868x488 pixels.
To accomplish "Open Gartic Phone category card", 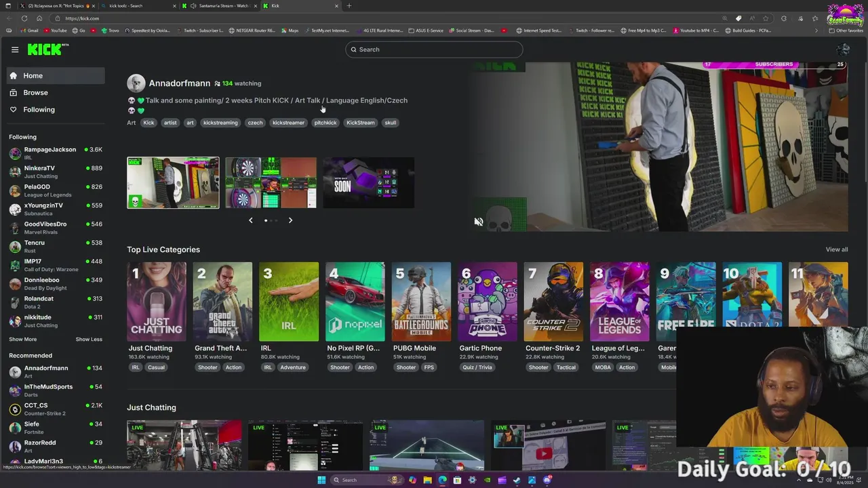I will (488, 302).
